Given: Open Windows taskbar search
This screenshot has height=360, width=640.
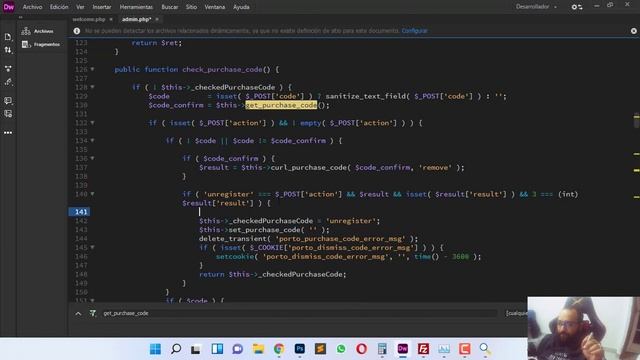Looking at the screenshot, I should coord(176,349).
